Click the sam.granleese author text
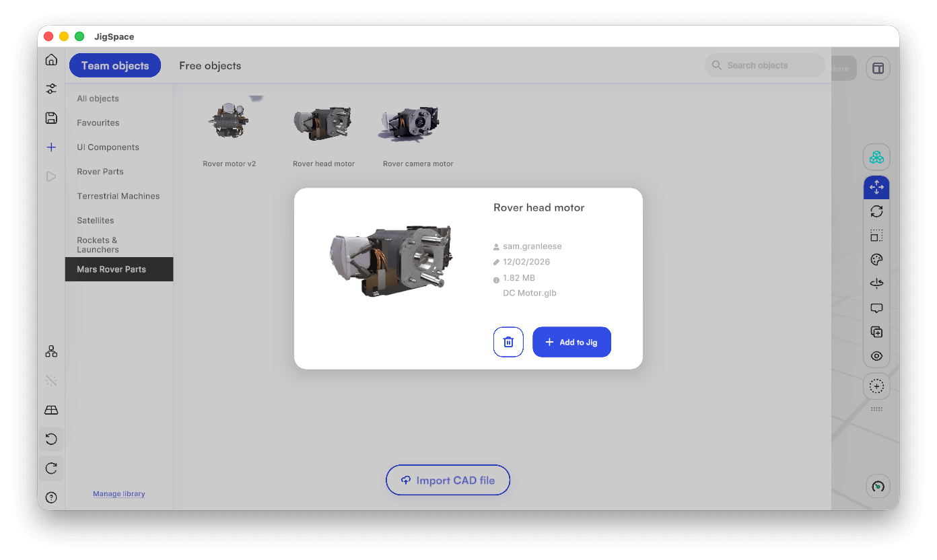This screenshot has height=560, width=937. point(531,246)
